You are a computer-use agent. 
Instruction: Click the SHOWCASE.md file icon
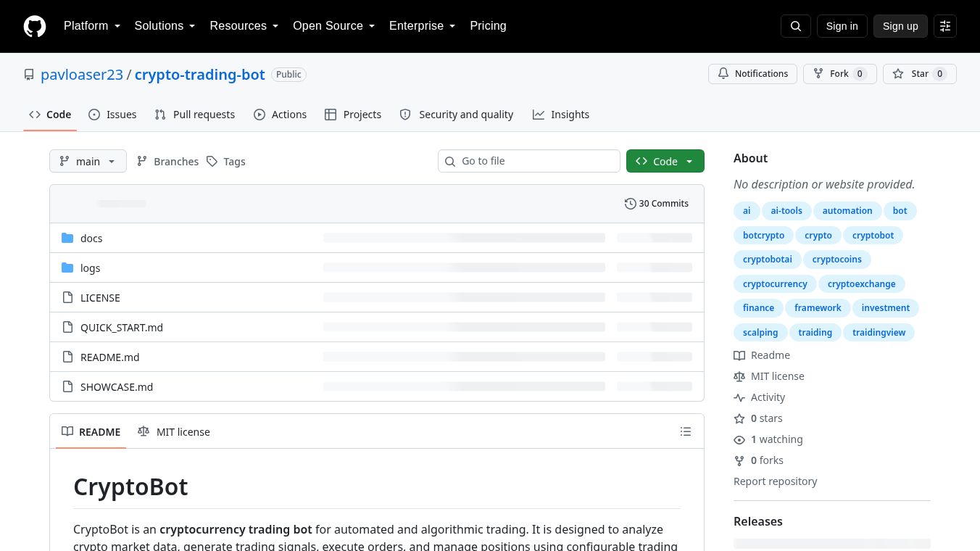click(68, 386)
